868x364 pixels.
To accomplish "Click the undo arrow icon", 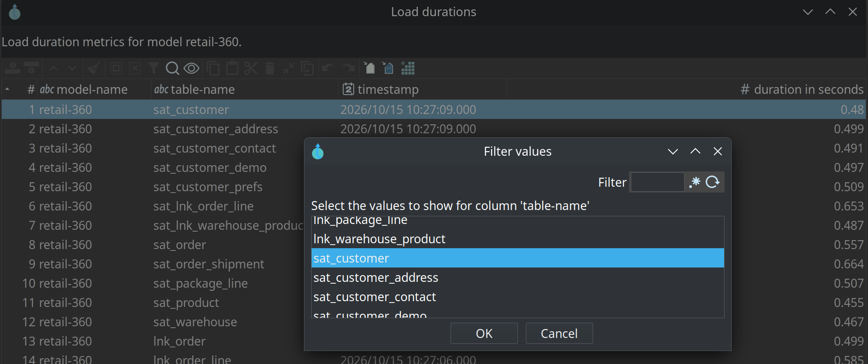I will tap(328, 68).
